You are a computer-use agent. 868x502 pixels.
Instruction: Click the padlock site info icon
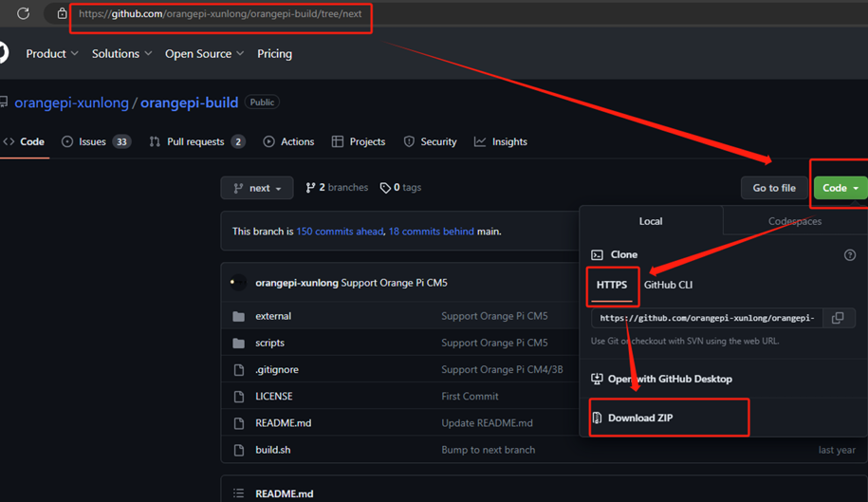click(62, 13)
